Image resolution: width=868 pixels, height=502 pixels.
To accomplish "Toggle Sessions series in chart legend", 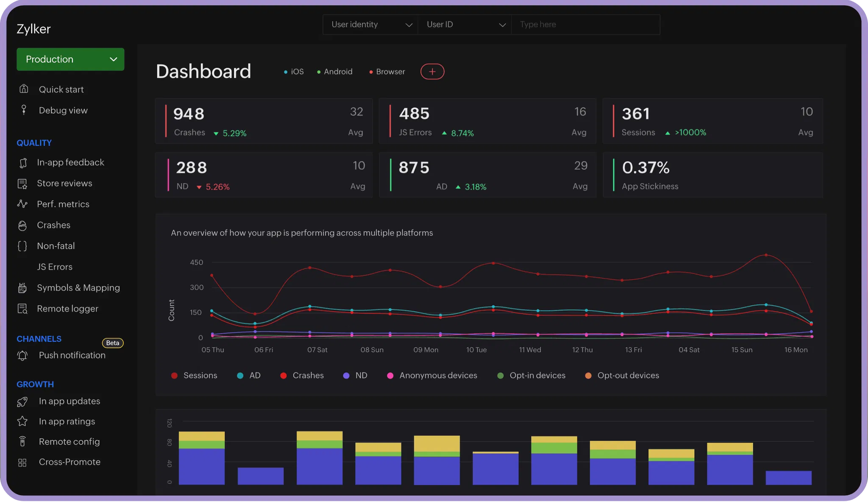I will (x=194, y=376).
